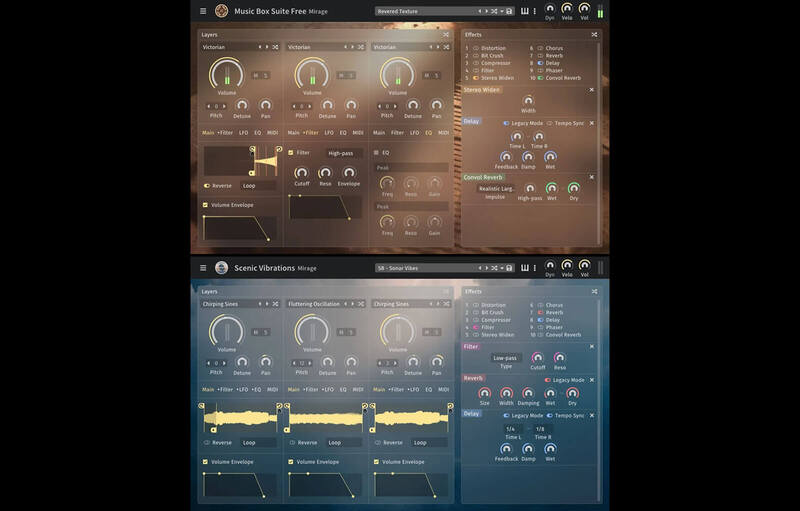This screenshot has width=800, height=511.
Task: Remove the Convol Reverb effect module
Action: [592, 177]
